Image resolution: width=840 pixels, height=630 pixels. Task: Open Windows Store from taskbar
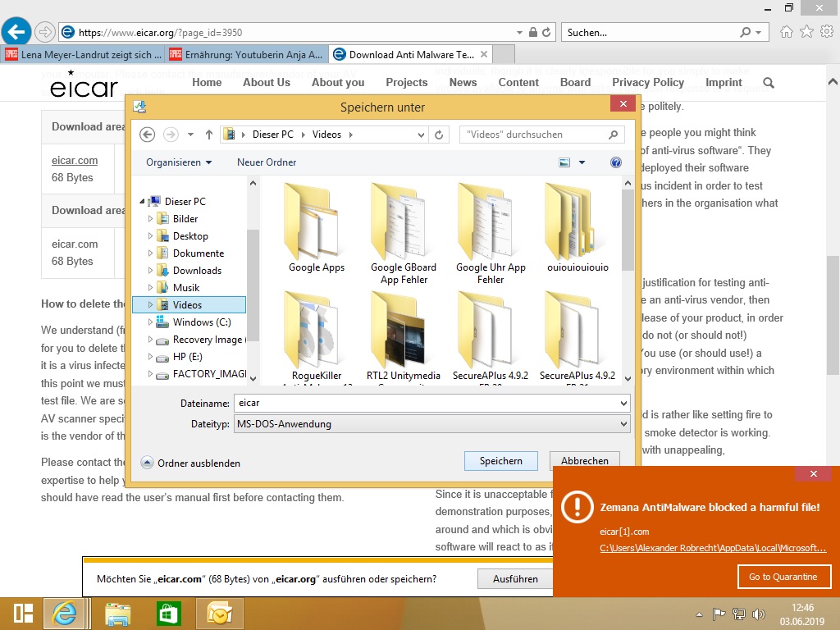click(x=169, y=614)
